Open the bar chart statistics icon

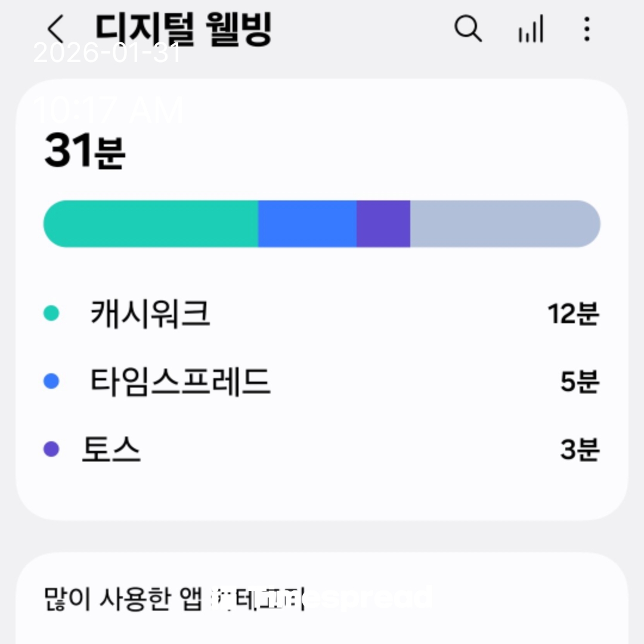531,29
